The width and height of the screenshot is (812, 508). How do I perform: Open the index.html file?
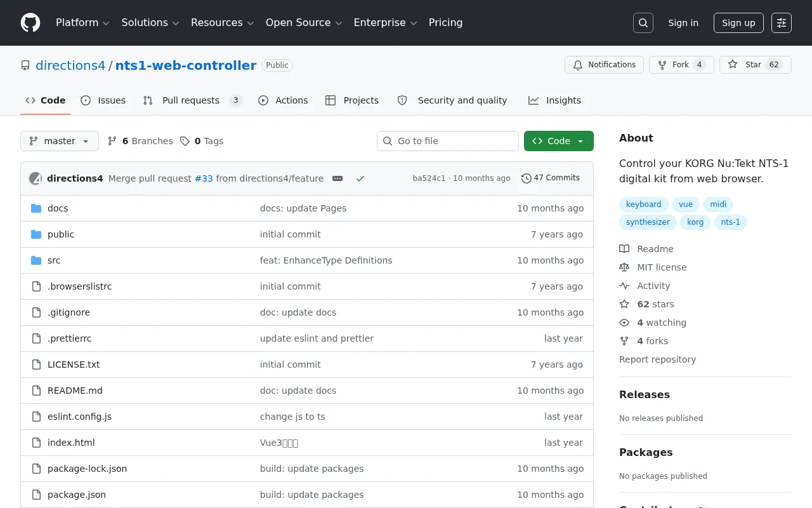tap(71, 443)
